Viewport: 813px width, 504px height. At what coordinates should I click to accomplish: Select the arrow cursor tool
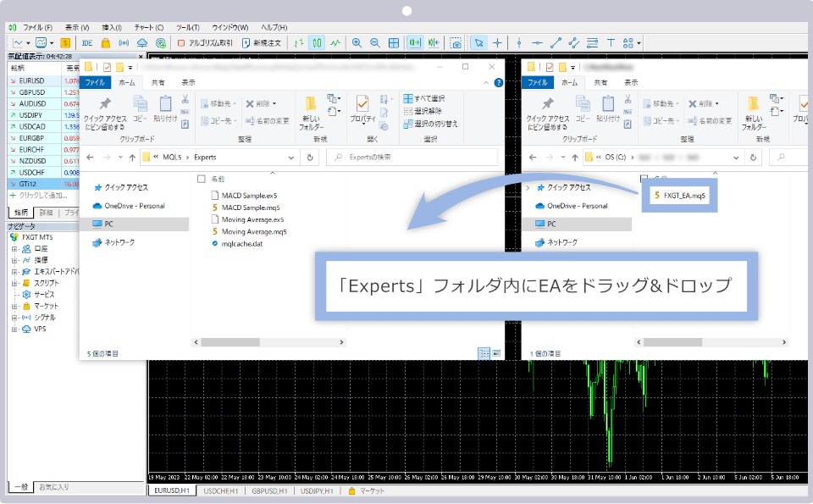pyautogui.click(x=478, y=43)
